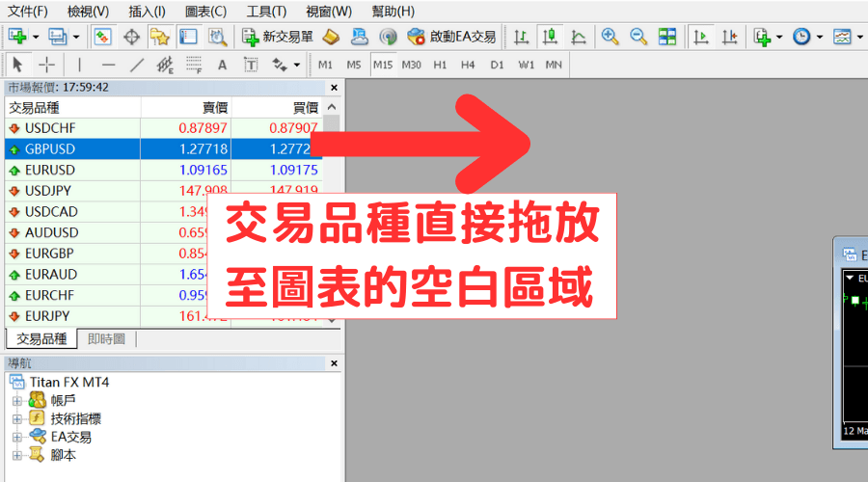
Task: Click the Profiles icon
Action: [58, 37]
